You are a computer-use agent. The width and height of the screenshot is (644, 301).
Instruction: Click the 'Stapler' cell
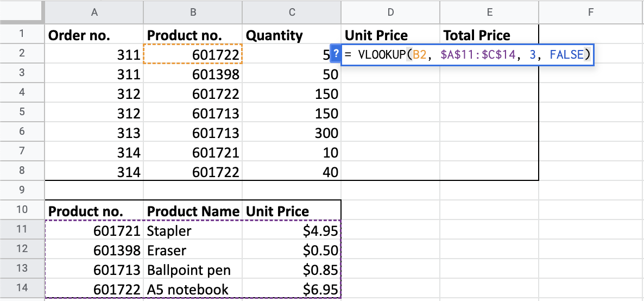pos(193,229)
